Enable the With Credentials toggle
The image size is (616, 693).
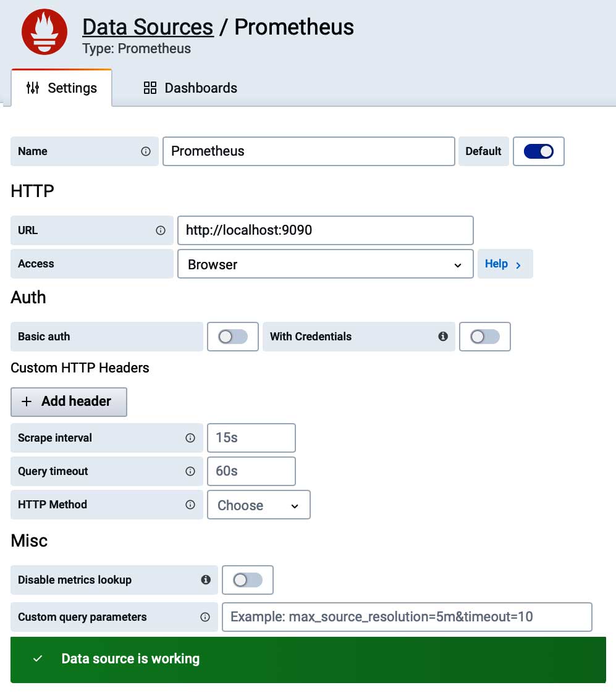pos(484,337)
